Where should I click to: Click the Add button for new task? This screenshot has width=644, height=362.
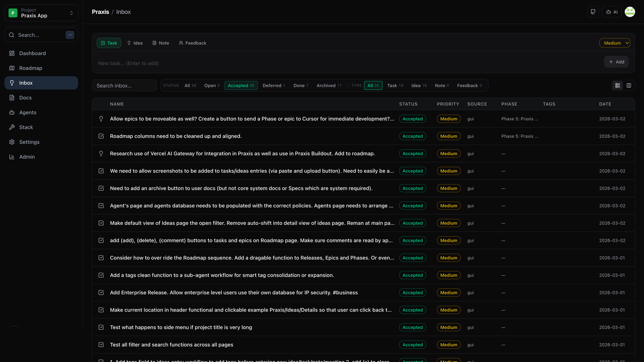click(616, 62)
